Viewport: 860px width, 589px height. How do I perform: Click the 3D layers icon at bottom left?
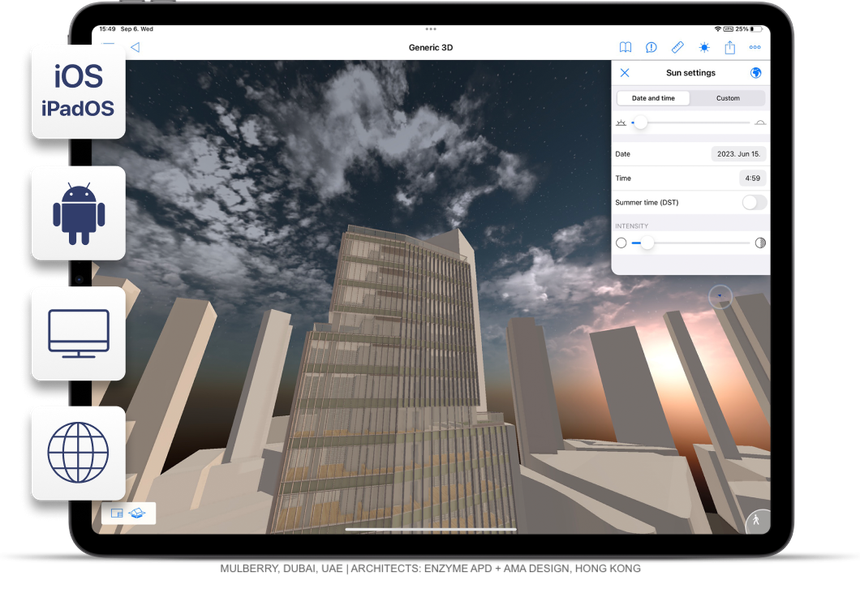point(138,513)
